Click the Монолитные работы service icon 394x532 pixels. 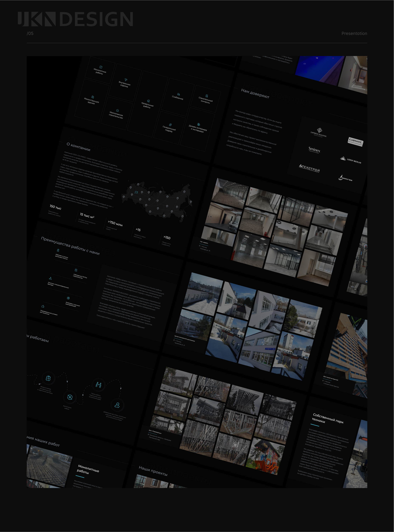point(101,67)
